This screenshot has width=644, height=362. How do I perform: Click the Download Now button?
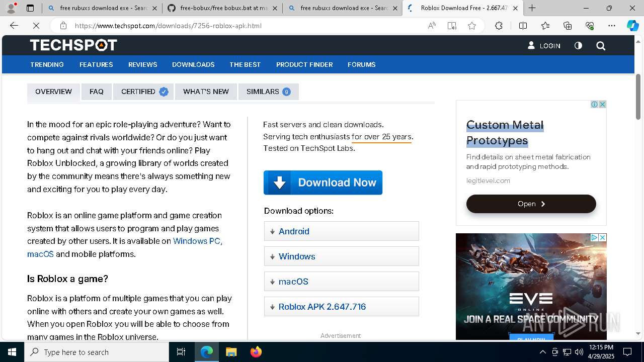coord(323,183)
